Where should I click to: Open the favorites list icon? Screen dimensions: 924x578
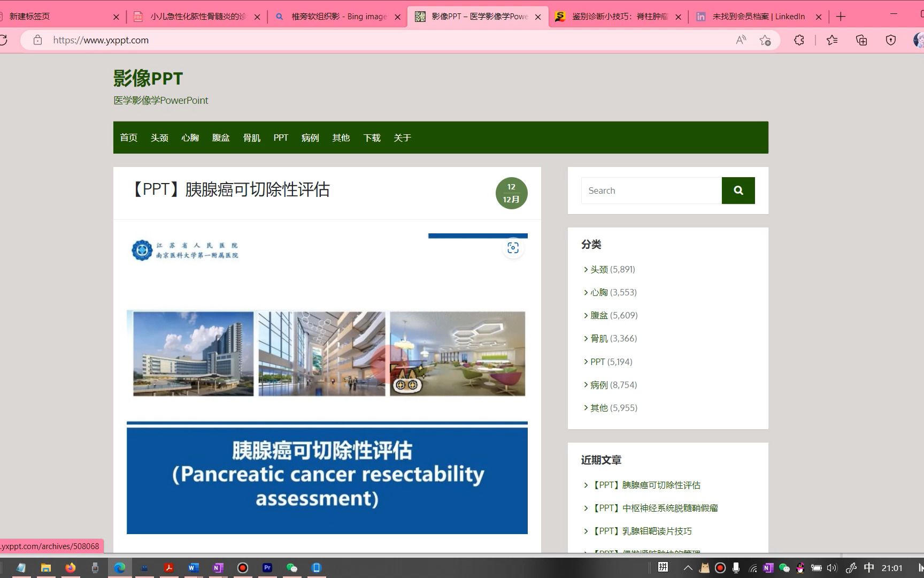click(x=832, y=40)
